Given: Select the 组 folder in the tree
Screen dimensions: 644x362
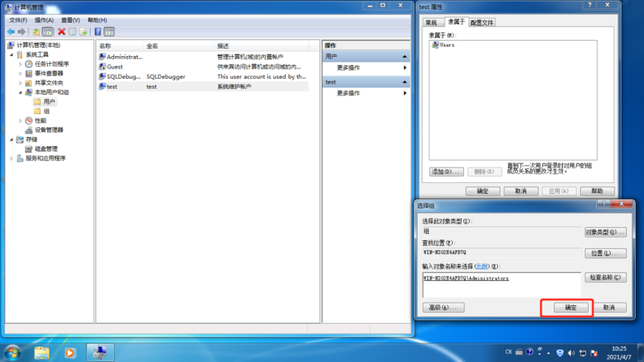Looking at the screenshot, I should click(x=43, y=111).
